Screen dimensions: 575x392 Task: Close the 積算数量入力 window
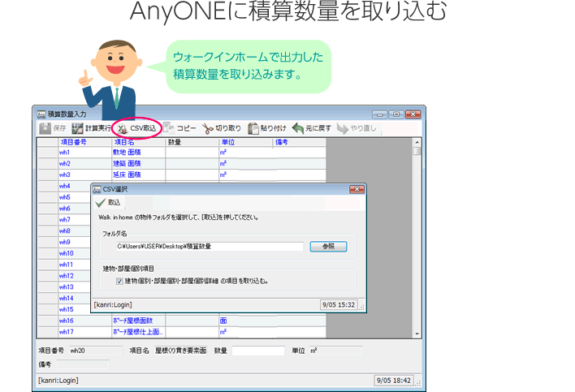pyautogui.click(x=413, y=114)
